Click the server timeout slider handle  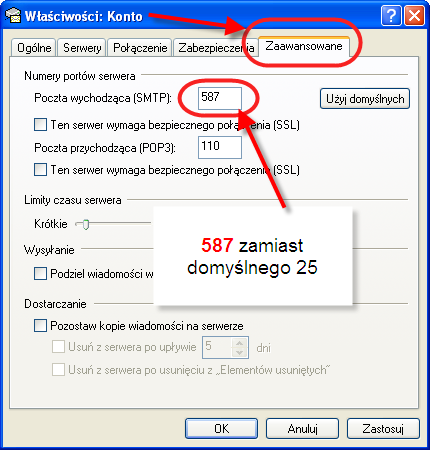coord(86,224)
